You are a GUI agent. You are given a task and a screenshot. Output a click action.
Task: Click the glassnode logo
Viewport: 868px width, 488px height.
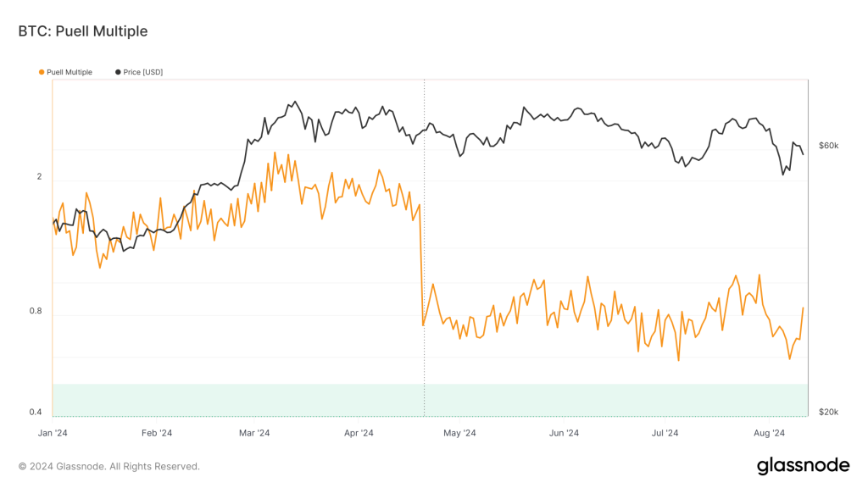pos(802,465)
